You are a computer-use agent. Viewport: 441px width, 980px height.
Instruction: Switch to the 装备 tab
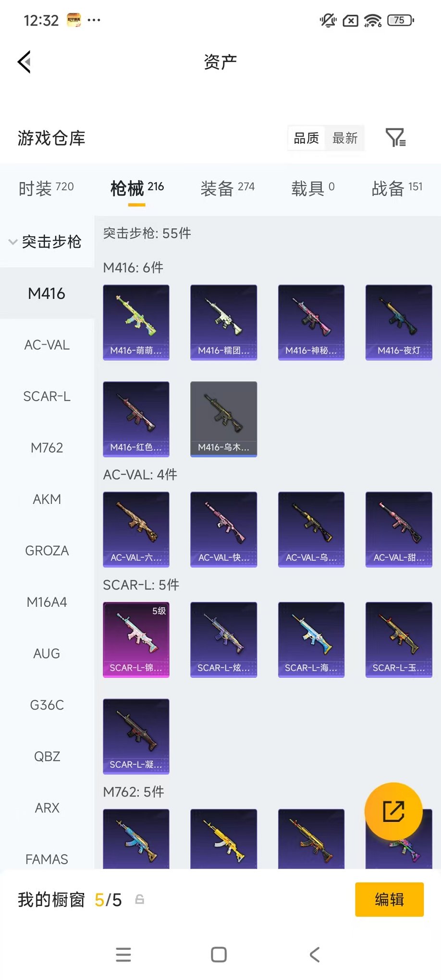pos(228,188)
